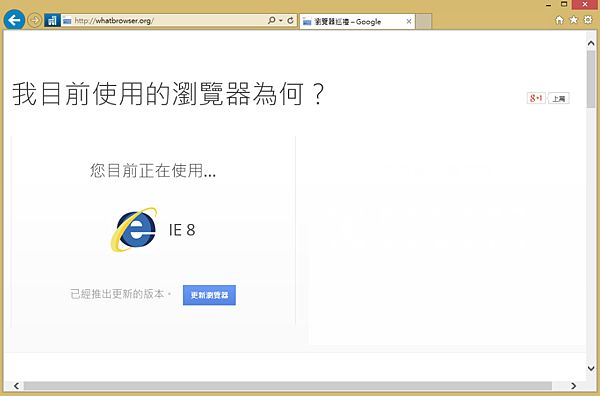Image resolution: width=600 pixels, height=396 pixels.
Task: Click the vertical scrollbar down arrow
Action: pyautogui.click(x=591, y=368)
